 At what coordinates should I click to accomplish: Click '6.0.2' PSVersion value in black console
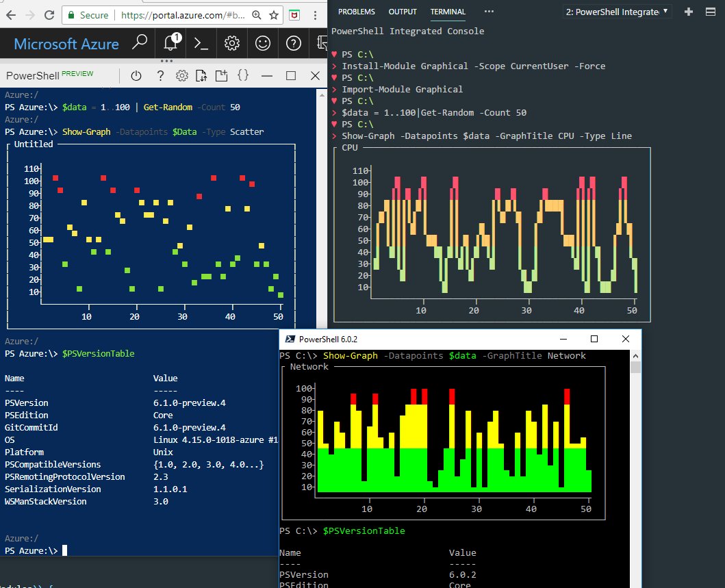click(x=462, y=574)
